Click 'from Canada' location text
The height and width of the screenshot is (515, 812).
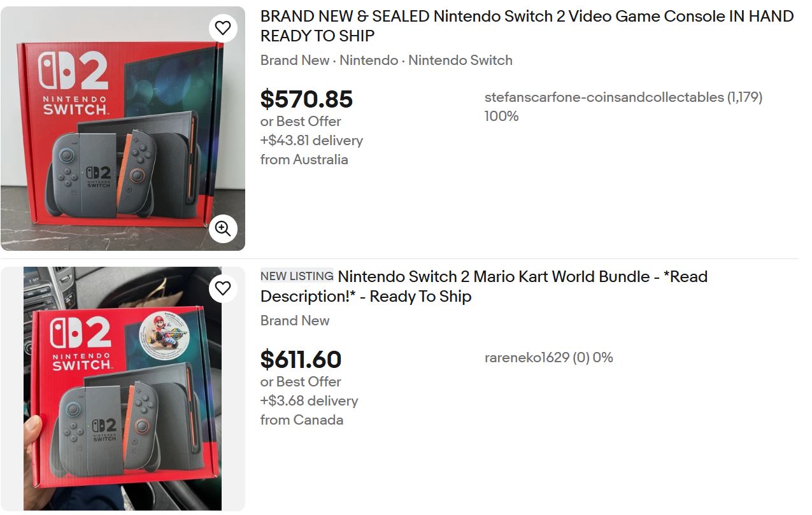(301, 420)
